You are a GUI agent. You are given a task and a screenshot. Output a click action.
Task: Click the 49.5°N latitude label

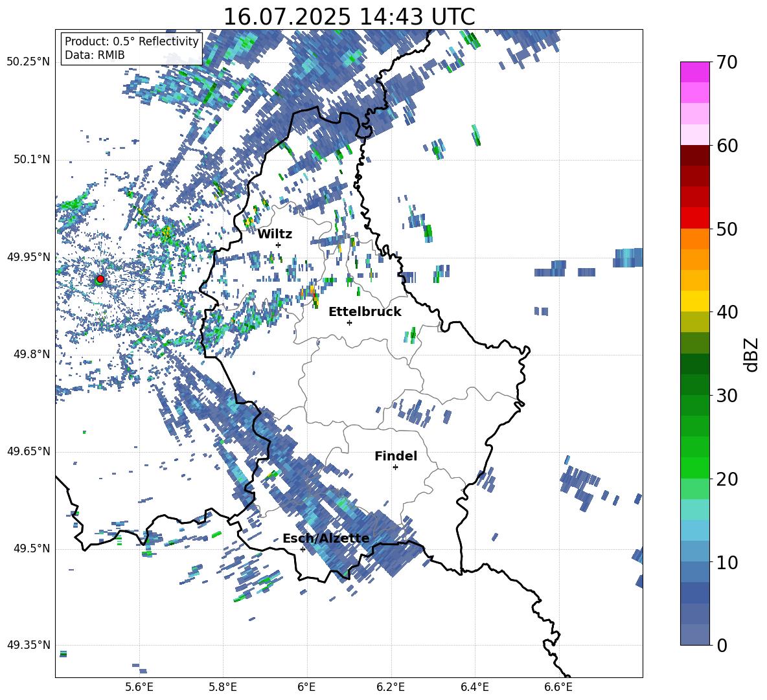coord(32,548)
